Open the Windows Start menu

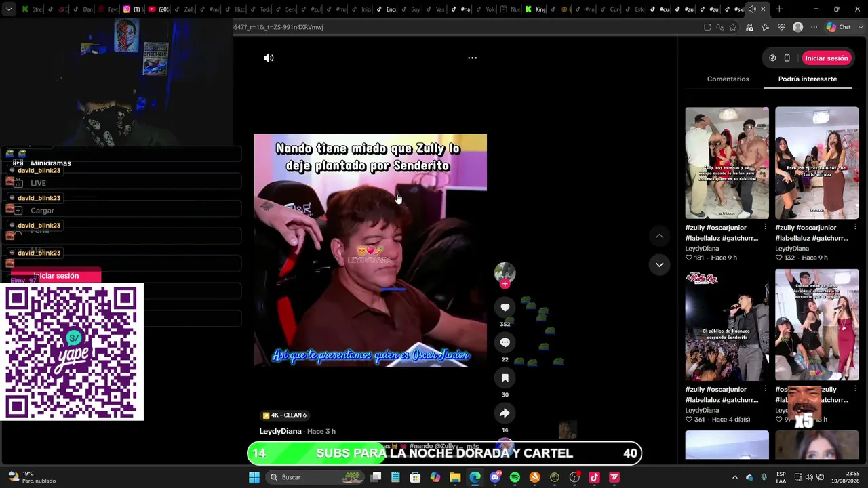coord(254,477)
